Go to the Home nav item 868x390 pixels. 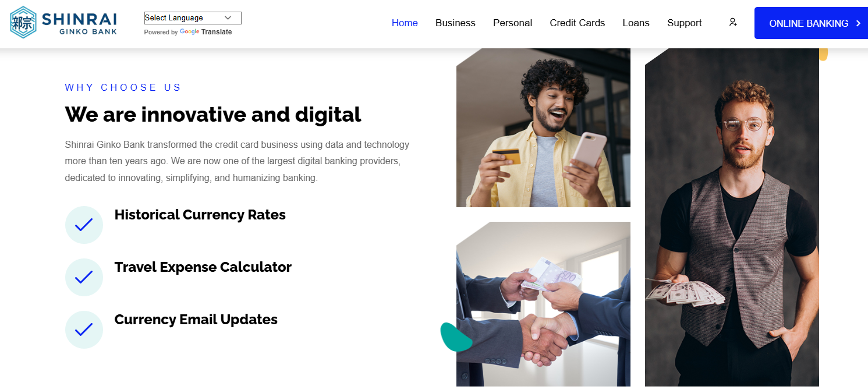pos(405,23)
